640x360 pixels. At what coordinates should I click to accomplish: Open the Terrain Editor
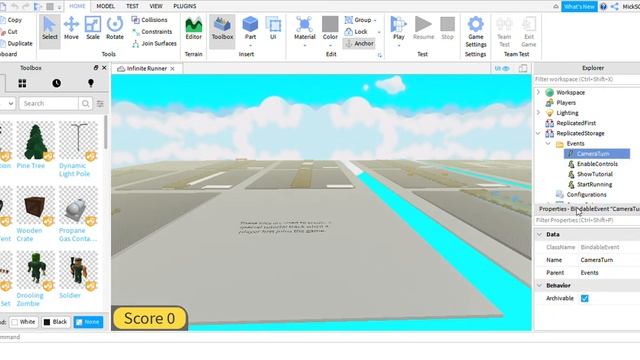point(193,29)
